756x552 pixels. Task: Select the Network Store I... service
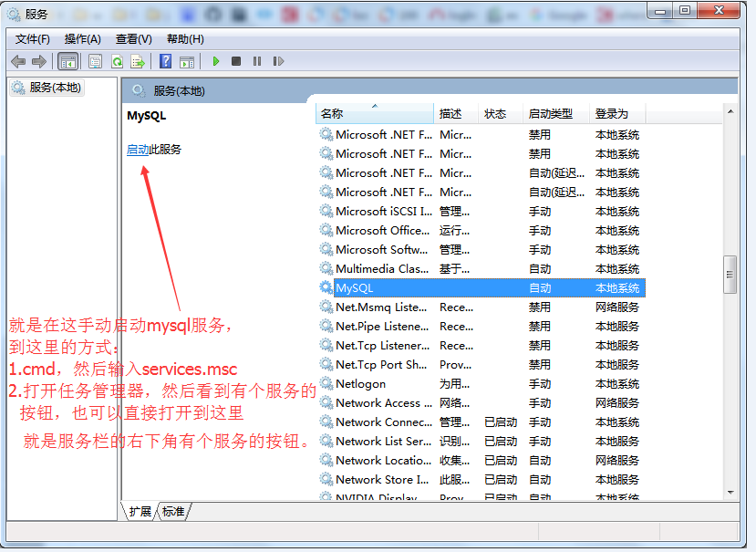pyautogui.click(x=482, y=479)
